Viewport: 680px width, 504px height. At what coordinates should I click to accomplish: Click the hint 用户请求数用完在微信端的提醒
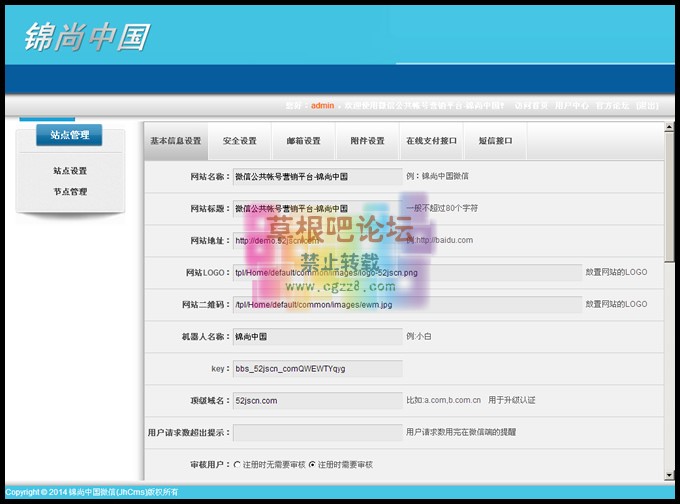(x=461, y=432)
